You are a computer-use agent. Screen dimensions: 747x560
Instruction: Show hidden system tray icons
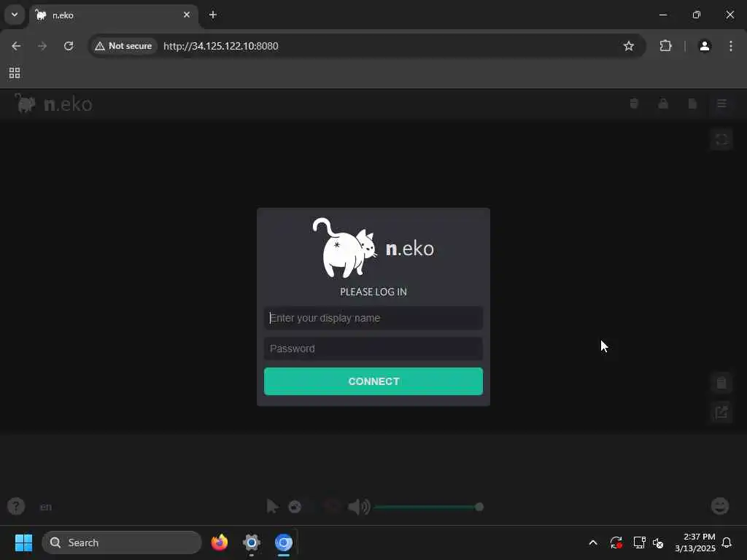(x=593, y=542)
